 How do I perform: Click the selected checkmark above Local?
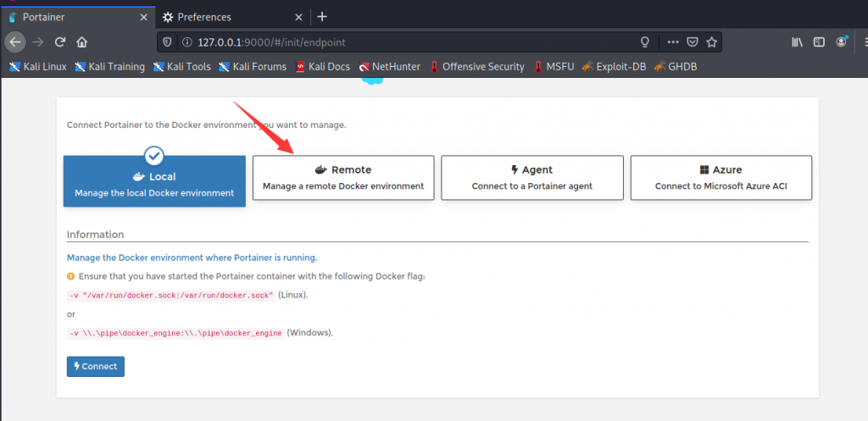(x=154, y=156)
